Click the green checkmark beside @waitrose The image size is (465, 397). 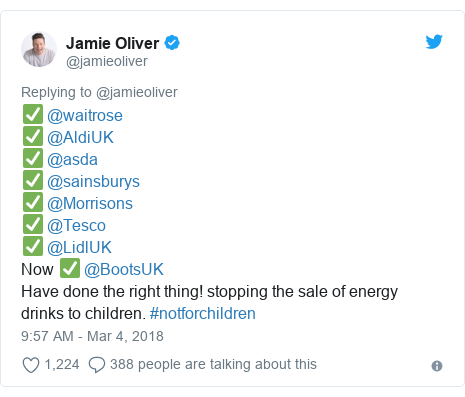pyautogui.click(x=33, y=114)
